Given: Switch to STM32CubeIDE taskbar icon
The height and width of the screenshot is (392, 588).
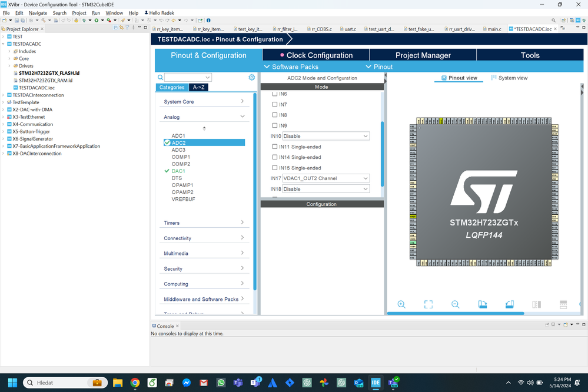Looking at the screenshot, I should click(376, 383).
